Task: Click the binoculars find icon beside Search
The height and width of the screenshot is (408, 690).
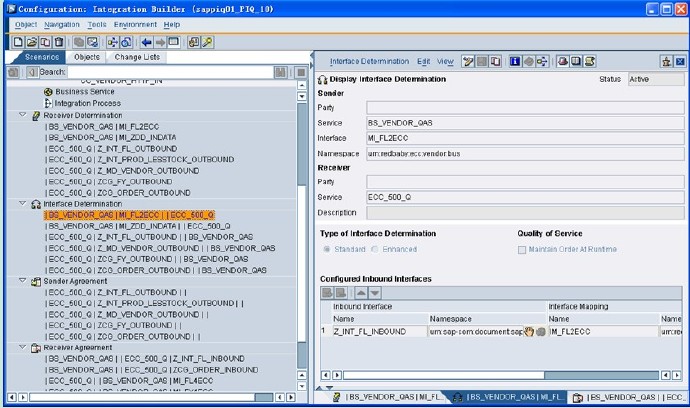Action: [x=280, y=72]
